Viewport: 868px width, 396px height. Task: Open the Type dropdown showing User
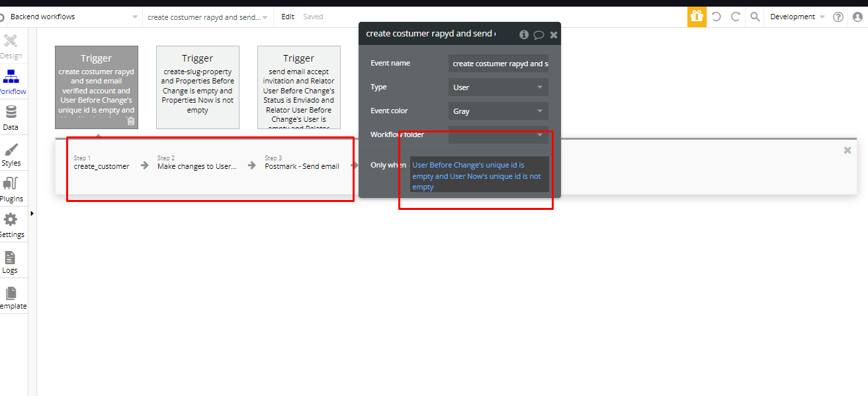498,87
